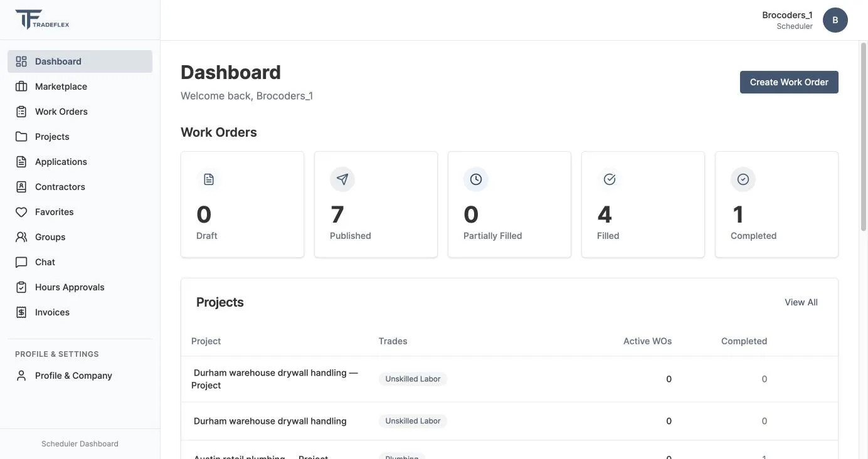Open the Completed work orders card
The image size is (868, 459).
tap(776, 204)
